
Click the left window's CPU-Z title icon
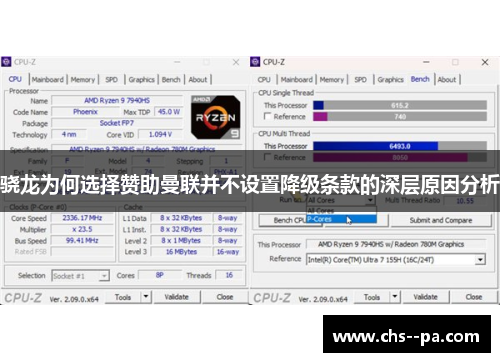(6, 62)
